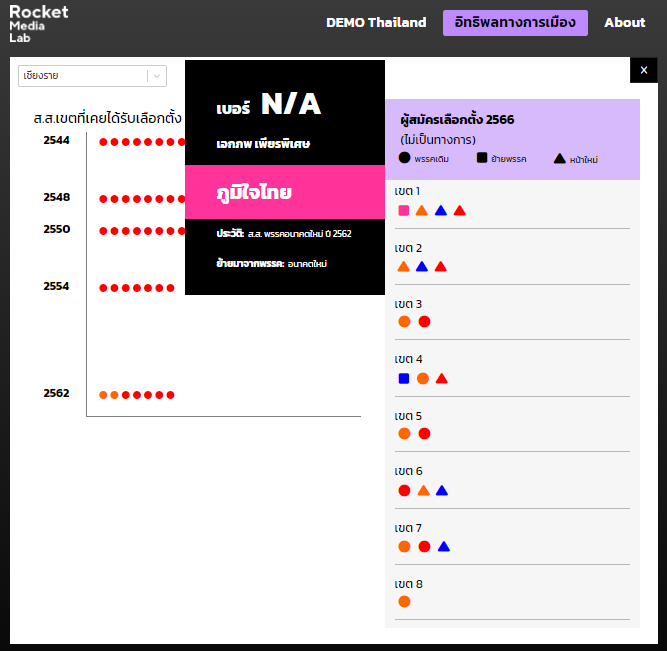Click the first orange dot in year 2562

[x=103, y=395]
